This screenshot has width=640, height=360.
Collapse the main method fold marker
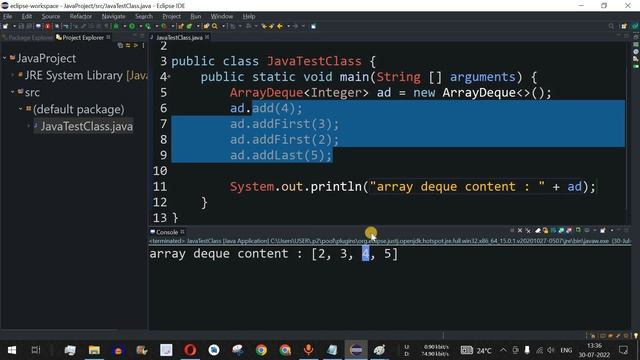coord(169,76)
